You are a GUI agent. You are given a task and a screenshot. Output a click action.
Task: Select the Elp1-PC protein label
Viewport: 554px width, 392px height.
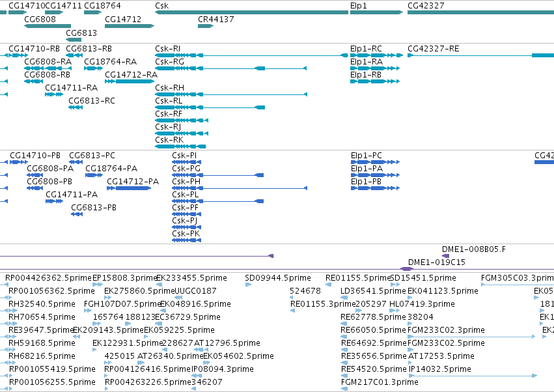[x=367, y=156]
